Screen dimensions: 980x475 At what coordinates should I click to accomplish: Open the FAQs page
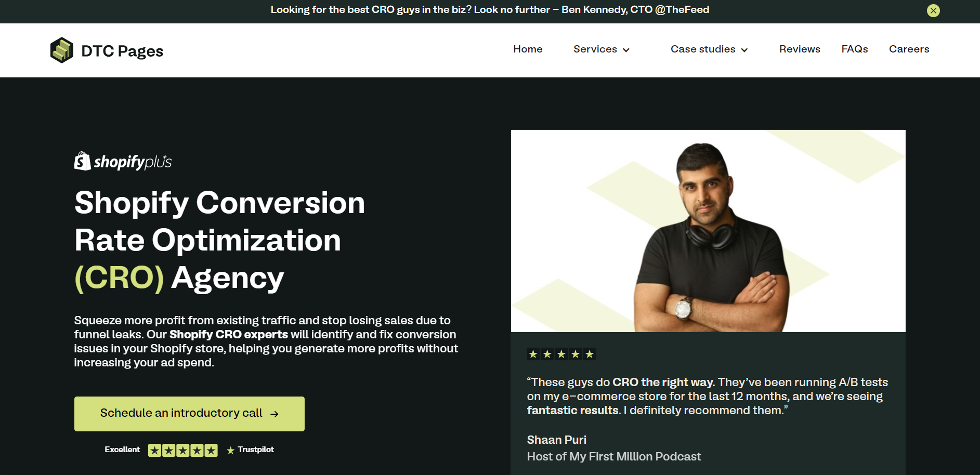pos(855,49)
